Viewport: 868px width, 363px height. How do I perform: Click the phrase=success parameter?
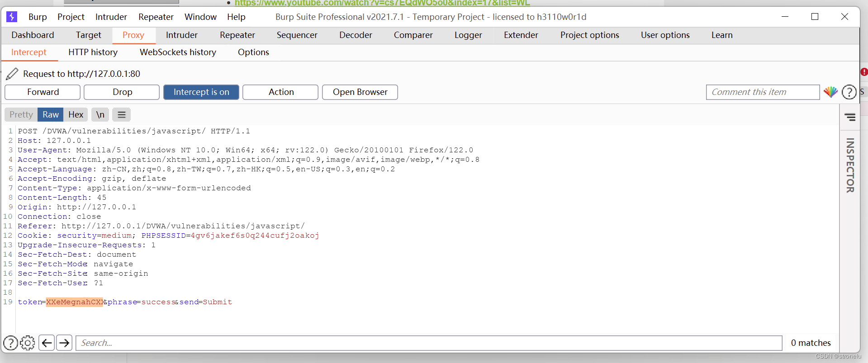(141, 302)
